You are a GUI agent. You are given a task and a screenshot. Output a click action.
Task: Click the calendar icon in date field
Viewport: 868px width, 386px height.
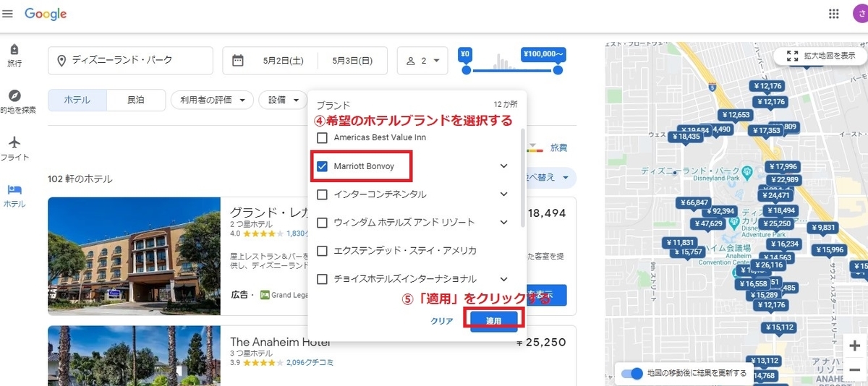[237, 61]
